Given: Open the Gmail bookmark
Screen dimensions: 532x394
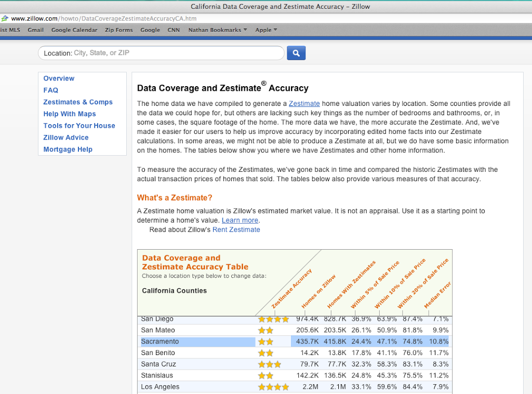Looking at the screenshot, I should 36,30.
